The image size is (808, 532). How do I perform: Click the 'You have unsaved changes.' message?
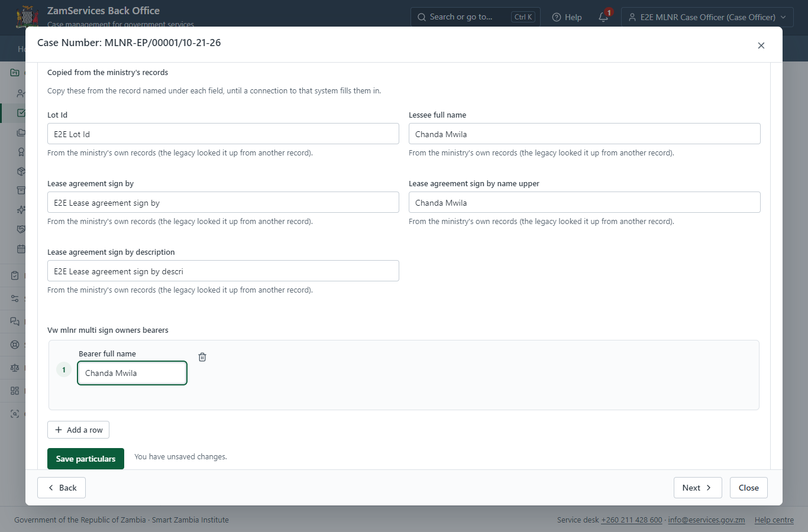tap(180, 457)
